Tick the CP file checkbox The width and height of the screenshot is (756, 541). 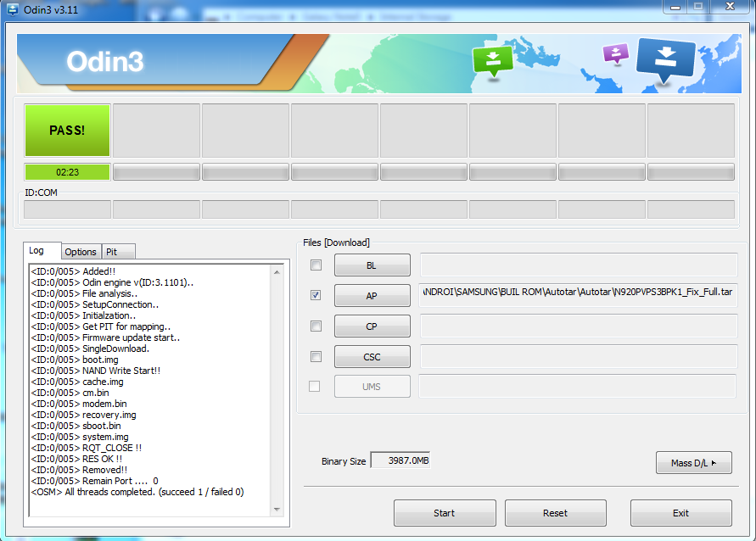coord(316,326)
